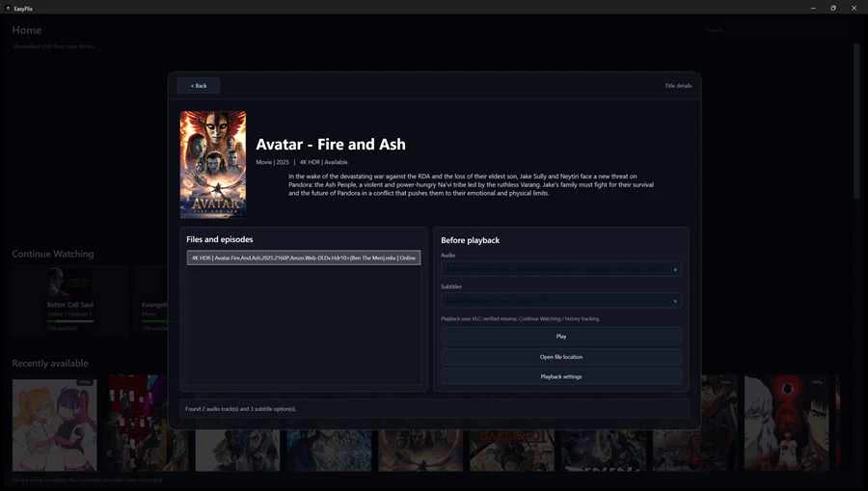Screen dimensions: 868x491
Task: Click the Avatar movie poster thumbnail
Action: [213, 164]
